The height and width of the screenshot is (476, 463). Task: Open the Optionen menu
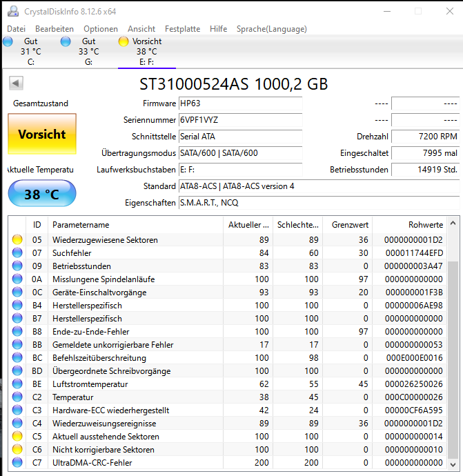click(x=101, y=29)
